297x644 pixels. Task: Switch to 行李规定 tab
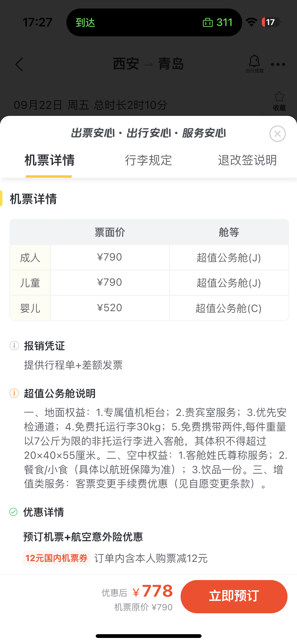[x=148, y=160]
